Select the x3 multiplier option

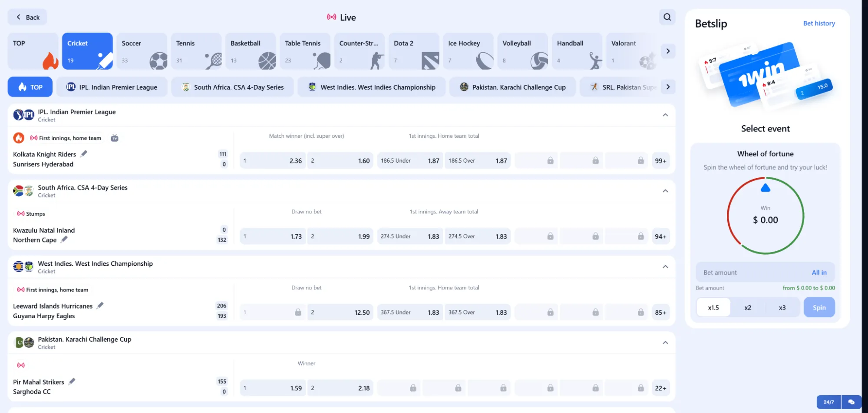pos(782,307)
